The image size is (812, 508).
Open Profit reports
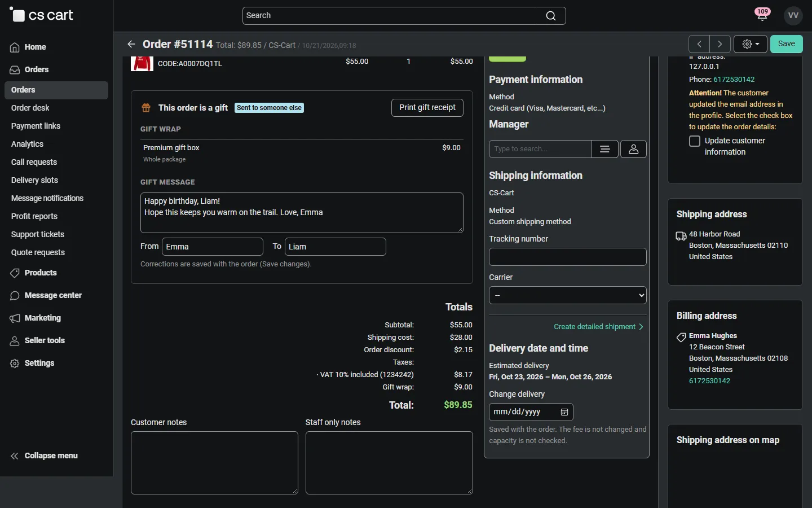pyautogui.click(x=34, y=216)
